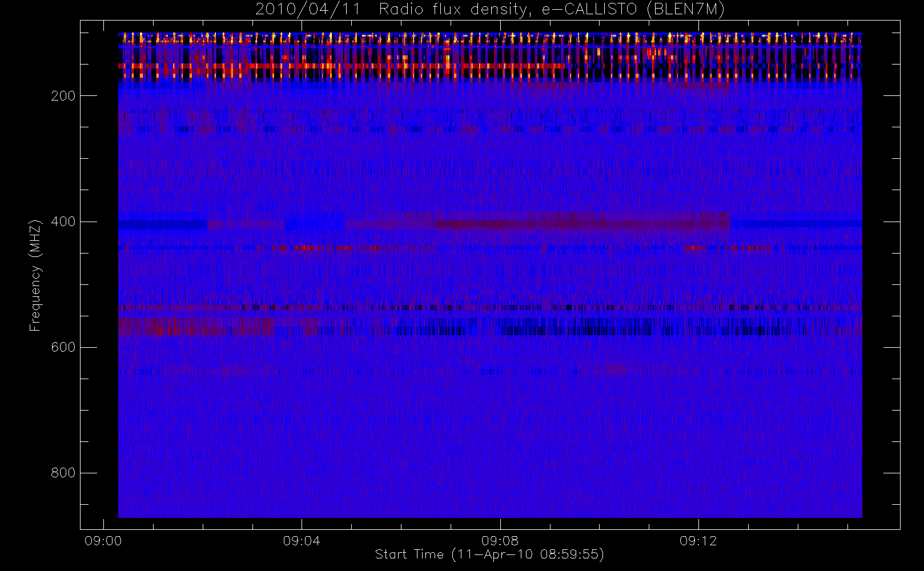Image resolution: width=924 pixels, height=571 pixels.
Task: Click the 200 frequency tick label
Action: (x=63, y=96)
